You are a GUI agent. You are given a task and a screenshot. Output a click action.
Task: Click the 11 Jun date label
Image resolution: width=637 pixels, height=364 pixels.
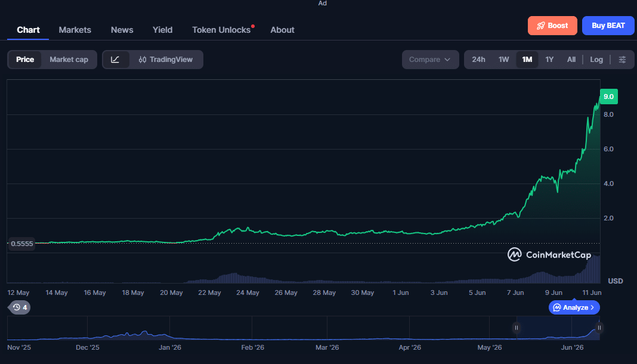click(592, 293)
